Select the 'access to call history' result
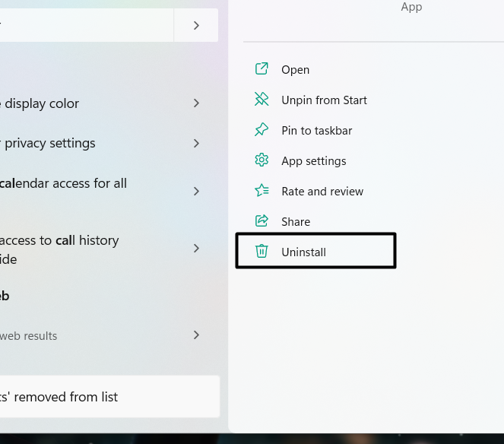The height and width of the screenshot is (444, 504). (x=59, y=240)
